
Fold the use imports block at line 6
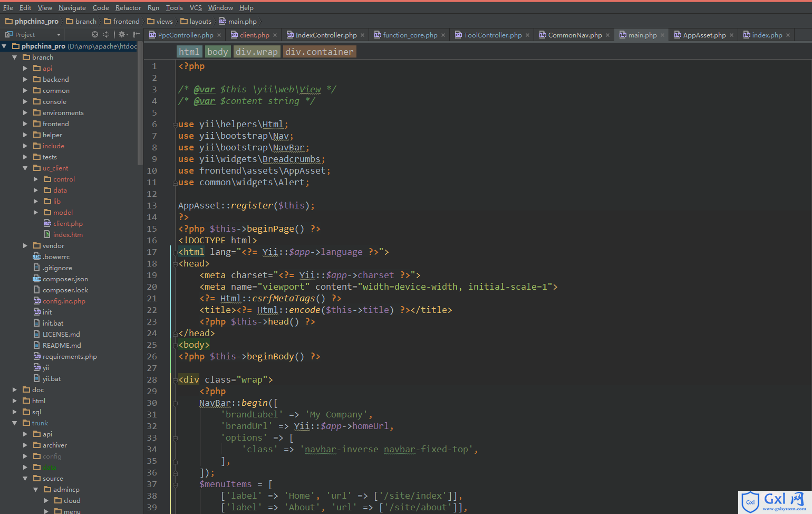coord(175,125)
